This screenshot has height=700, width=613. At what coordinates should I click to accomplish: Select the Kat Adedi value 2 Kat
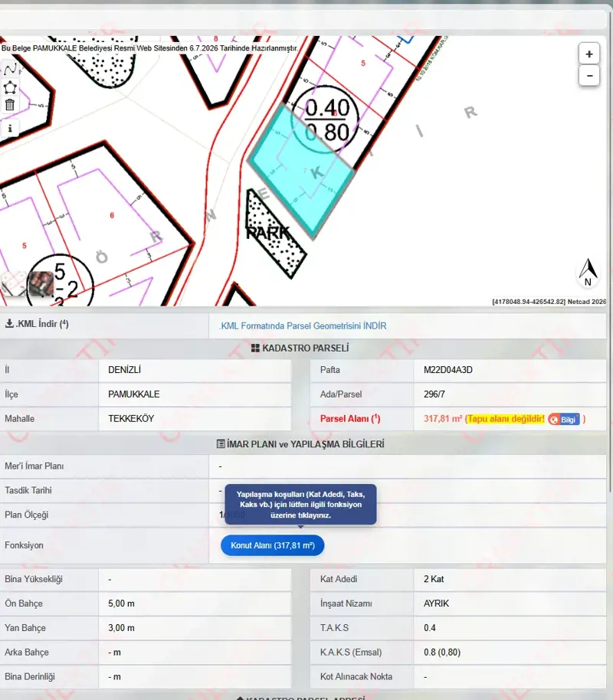click(x=434, y=579)
